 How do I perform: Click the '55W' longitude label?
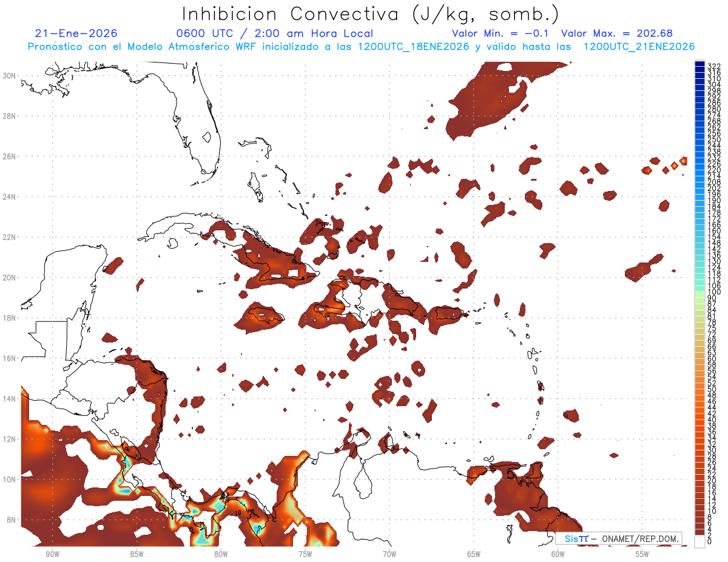[642, 555]
